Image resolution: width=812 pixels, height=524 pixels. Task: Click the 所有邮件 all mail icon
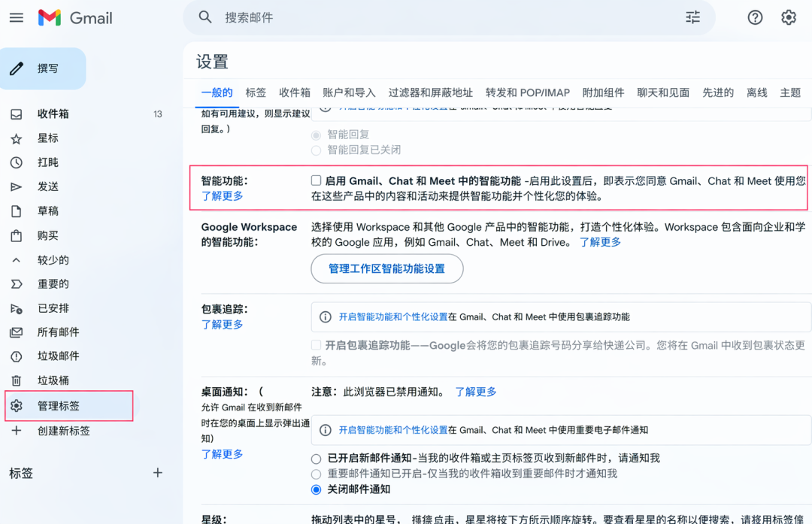[x=17, y=332]
